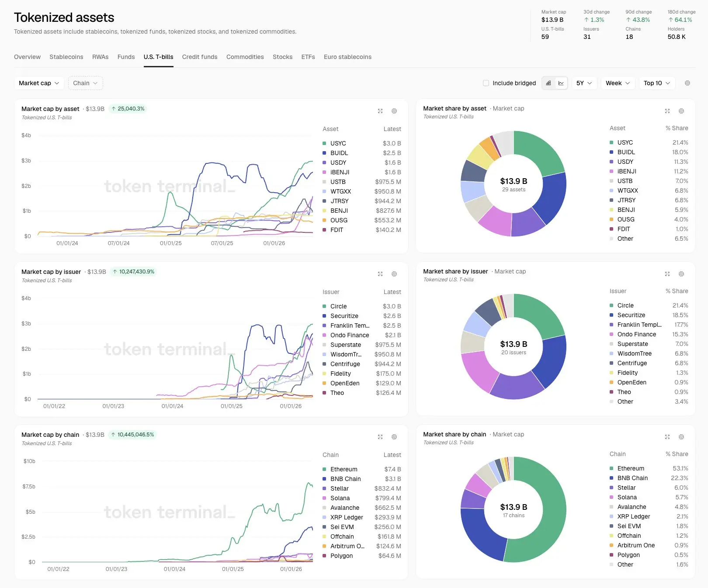Select Theo in the Market cap by issuer legend
Viewport: 708px width, 588px height.
(x=337, y=393)
